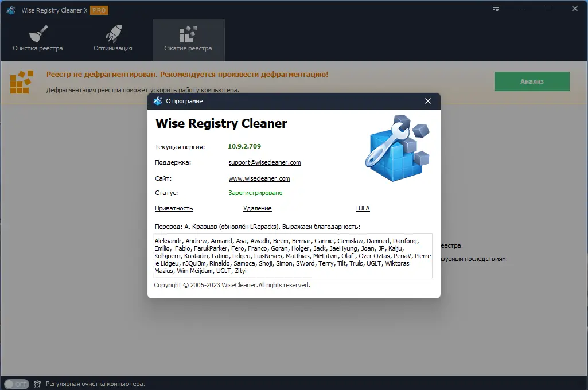Click the PRO badge in the title bar

coord(99,9)
